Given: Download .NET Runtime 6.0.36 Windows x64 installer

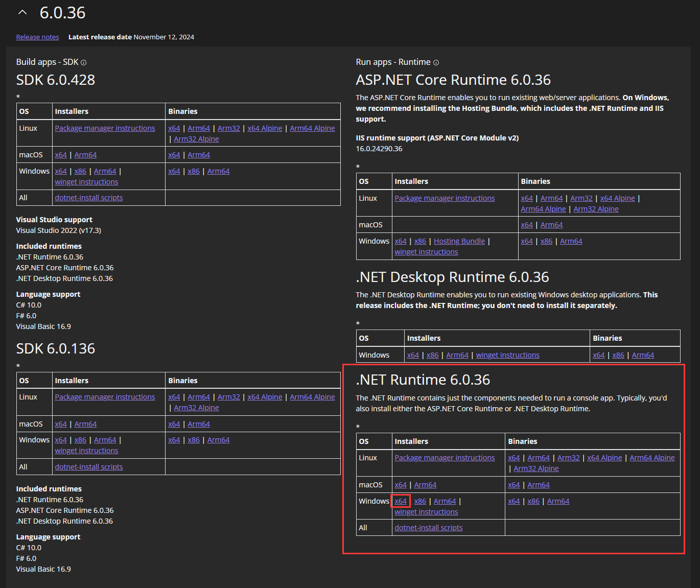Looking at the screenshot, I should tap(401, 501).
